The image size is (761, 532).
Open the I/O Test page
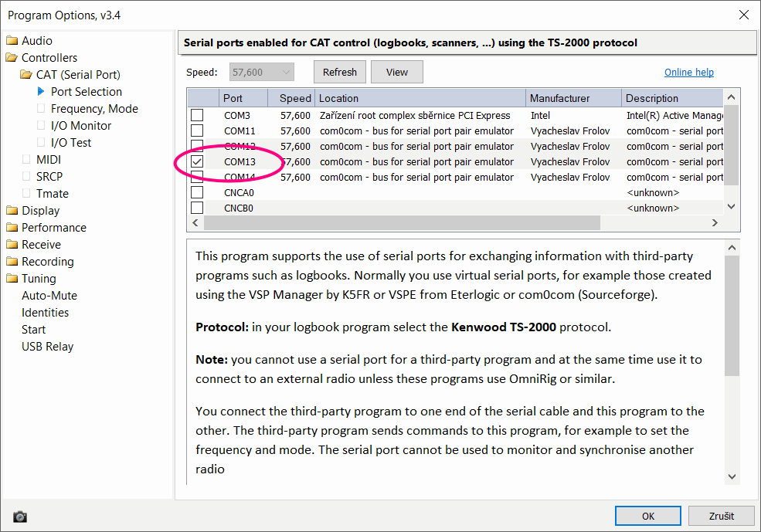point(71,143)
